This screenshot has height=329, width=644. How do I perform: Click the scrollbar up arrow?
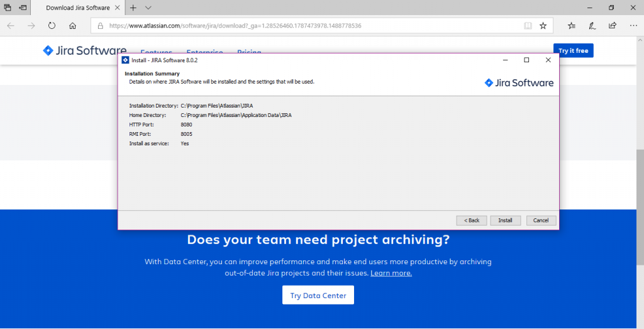coord(640,40)
